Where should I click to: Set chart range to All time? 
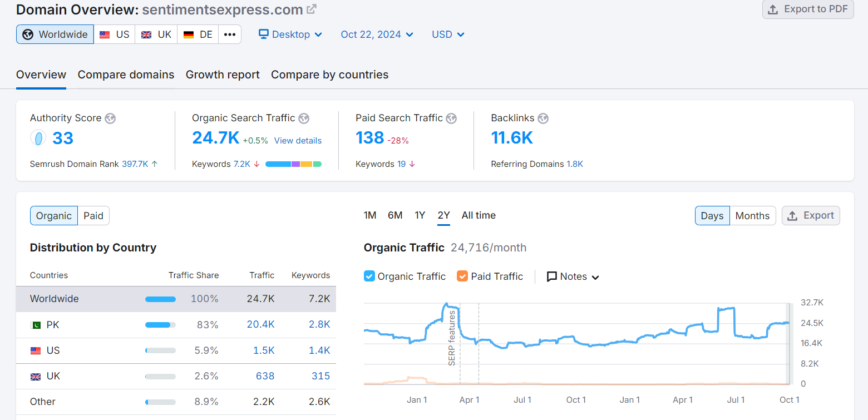[479, 215]
